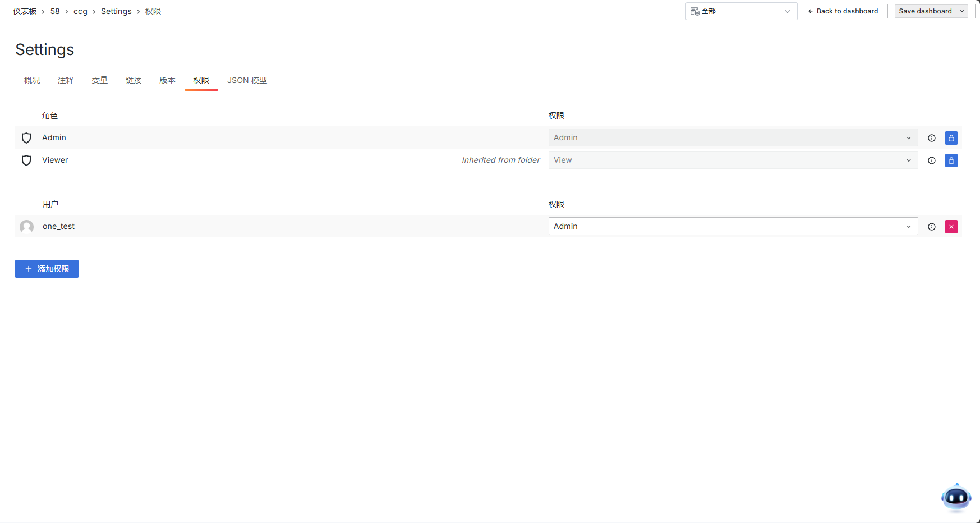Remove one_test permission with red X
980x523 pixels.
(951, 227)
